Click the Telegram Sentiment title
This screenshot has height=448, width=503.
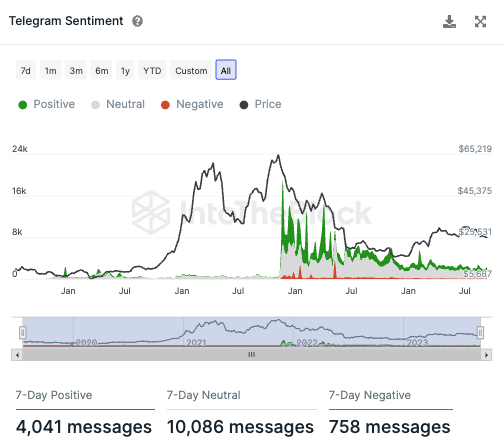click(66, 21)
